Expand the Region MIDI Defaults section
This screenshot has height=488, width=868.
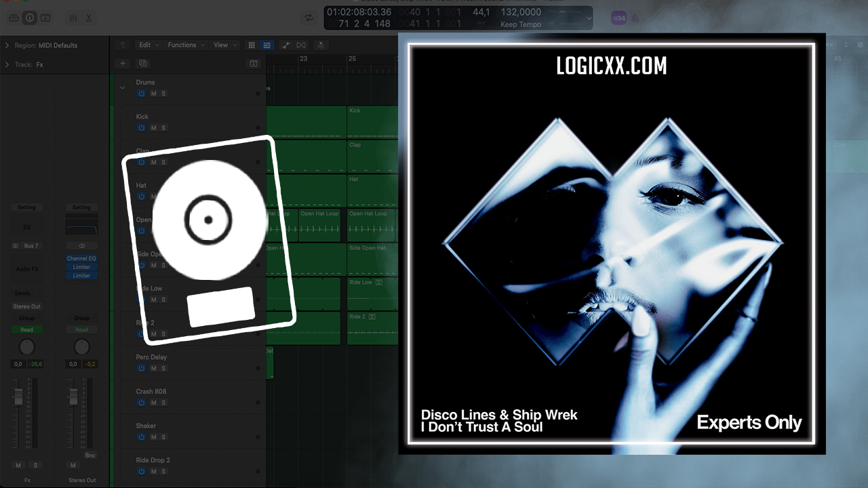pyautogui.click(x=7, y=45)
